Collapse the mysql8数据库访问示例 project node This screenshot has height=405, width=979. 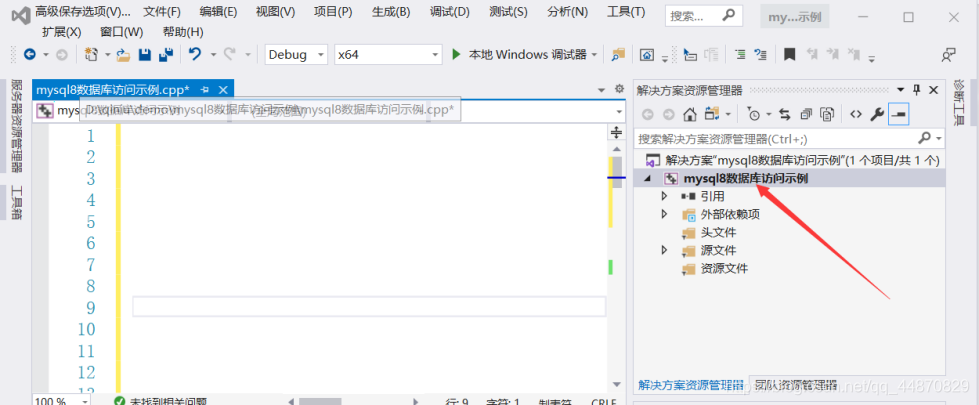coord(647,178)
